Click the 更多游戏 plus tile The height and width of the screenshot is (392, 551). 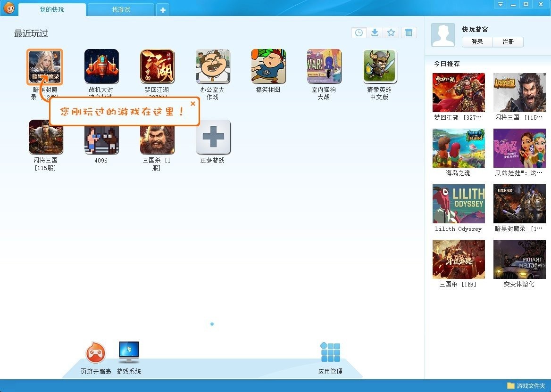pyautogui.click(x=213, y=137)
